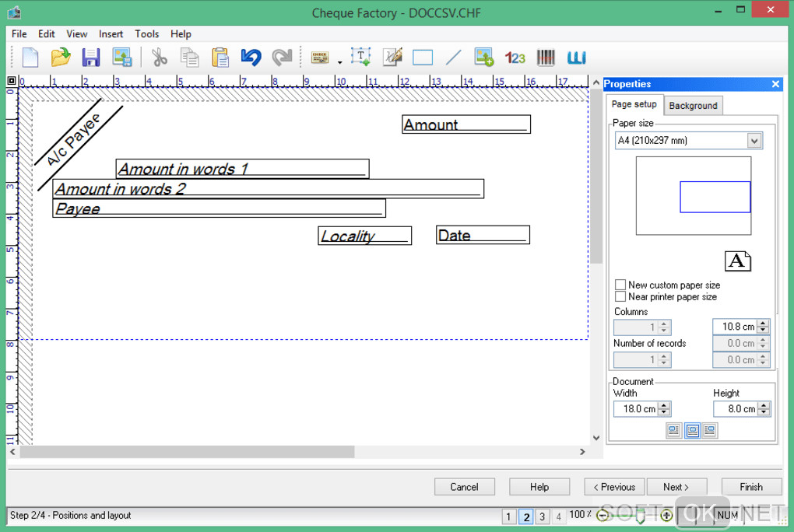Open a file with the folder icon

[x=61, y=58]
